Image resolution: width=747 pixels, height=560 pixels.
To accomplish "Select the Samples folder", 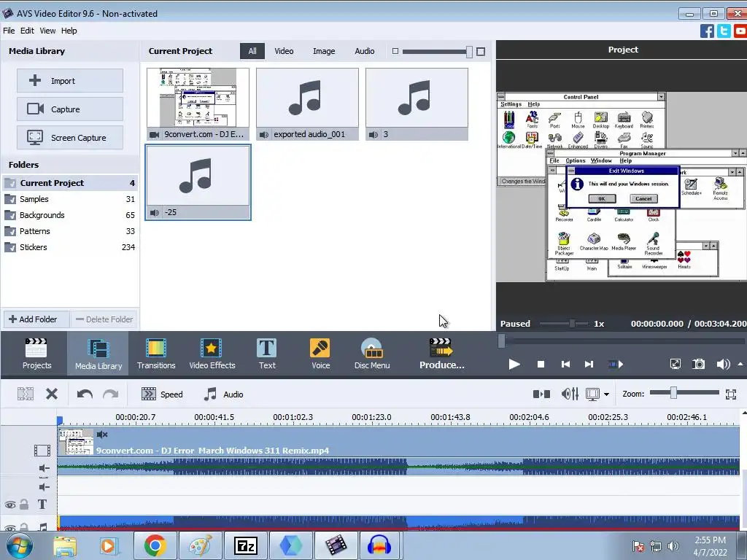I will tap(70, 199).
